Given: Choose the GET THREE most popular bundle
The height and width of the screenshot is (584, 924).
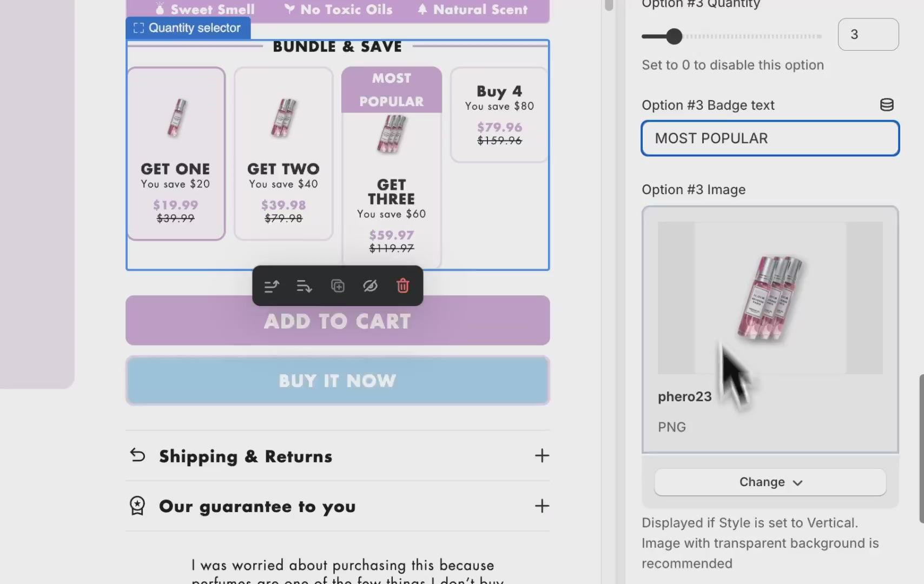Looking at the screenshot, I should 392,168.
